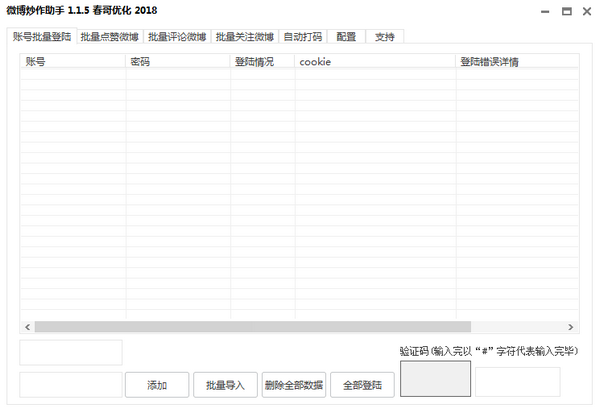Viewport: 600px width, 413px height.
Task: Select the 批量关注微博 tab
Action: point(245,37)
